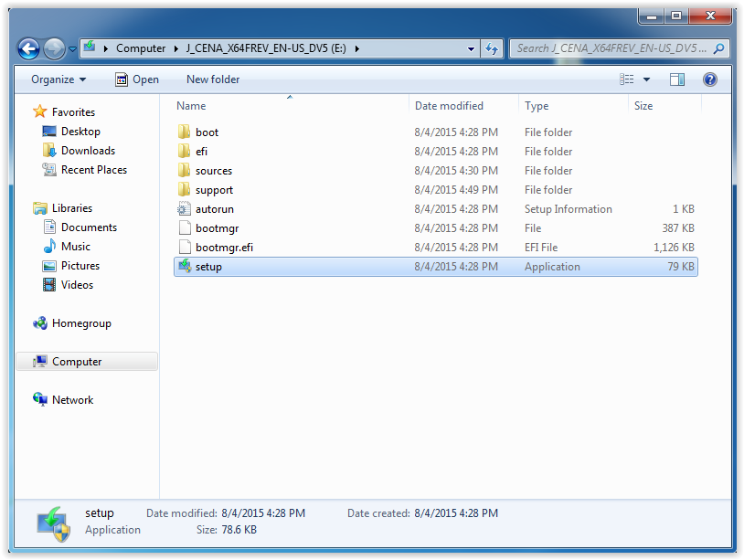This screenshot has height=560, width=744.
Task: Click the bootmgr.efi size '1,126 KB'
Action: [674, 248]
